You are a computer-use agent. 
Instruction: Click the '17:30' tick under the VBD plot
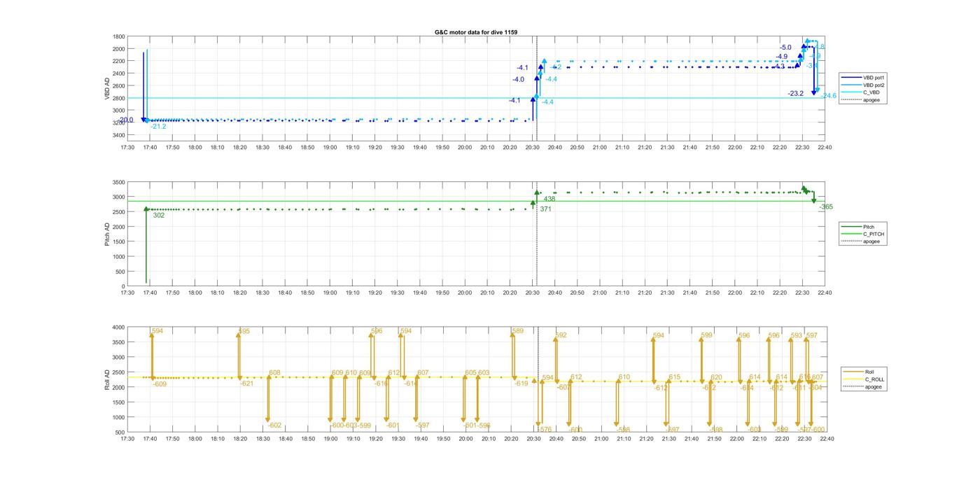pos(127,148)
